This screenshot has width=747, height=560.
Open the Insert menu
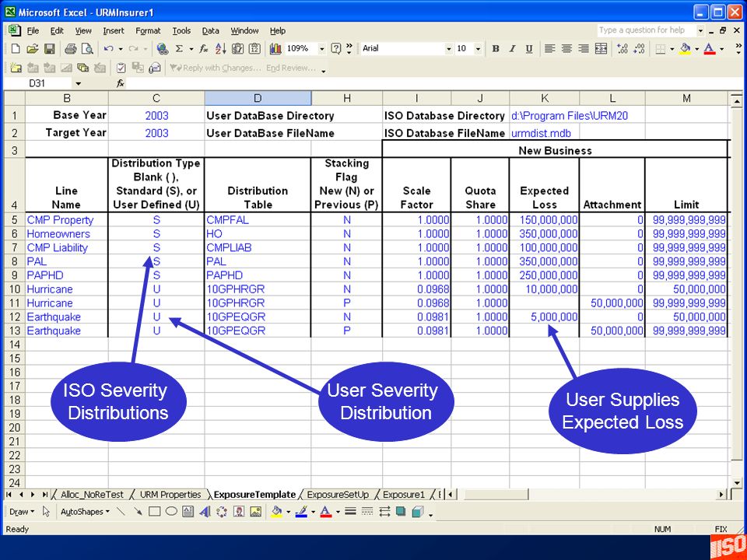pyautogui.click(x=114, y=30)
